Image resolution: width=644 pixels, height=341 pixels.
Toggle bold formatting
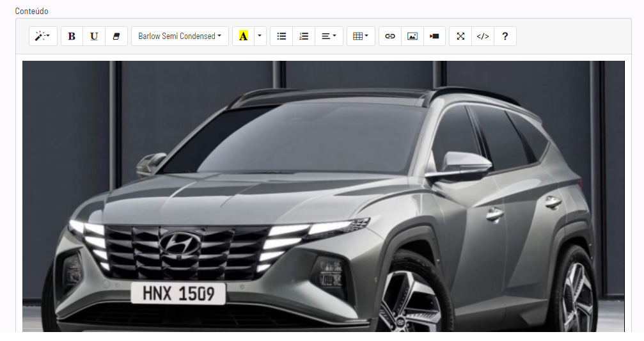(72, 36)
